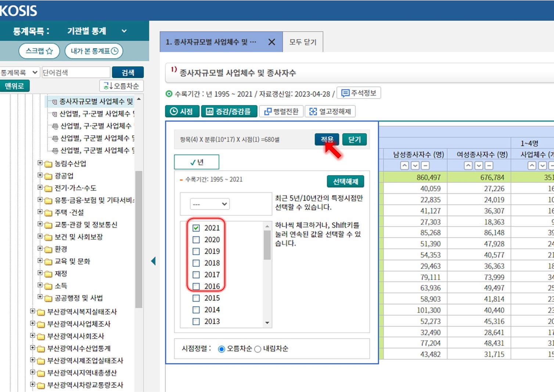The height and width of the screenshot is (392, 554).
Task: Sort 남성종사자수 column ascending arrow
Action: point(404,166)
